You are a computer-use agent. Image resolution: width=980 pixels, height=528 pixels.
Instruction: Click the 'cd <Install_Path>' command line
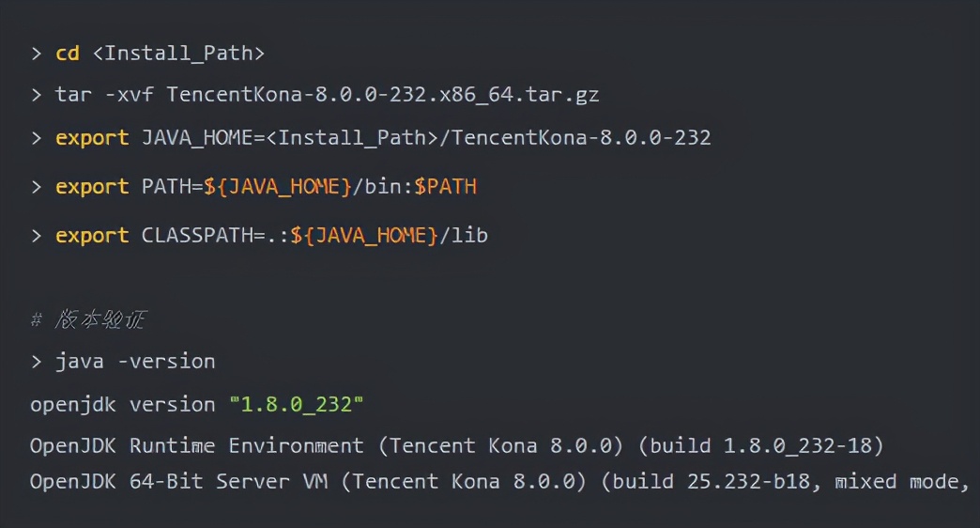(x=148, y=54)
